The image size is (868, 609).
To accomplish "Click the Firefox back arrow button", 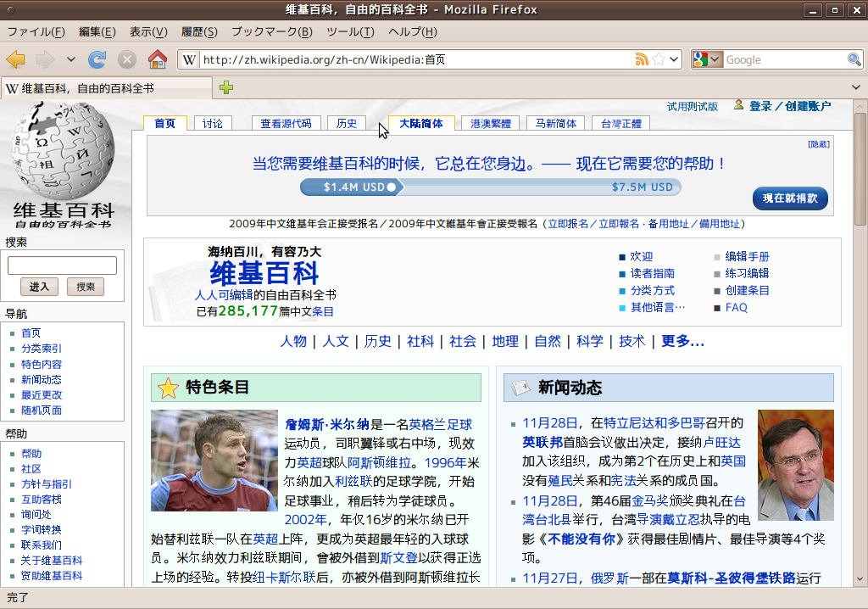I will pyautogui.click(x=16, y=59).
